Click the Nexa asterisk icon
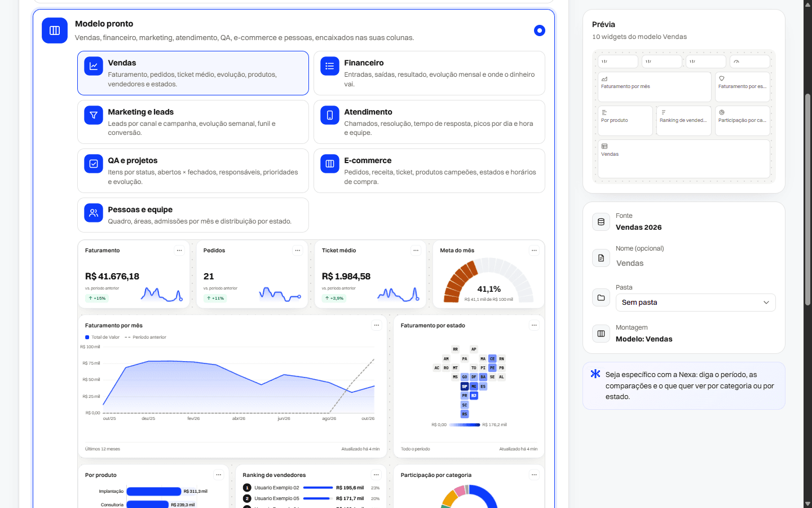Viewport: 812px width, 508px height. pyautogui.click(x=595, y=374)
